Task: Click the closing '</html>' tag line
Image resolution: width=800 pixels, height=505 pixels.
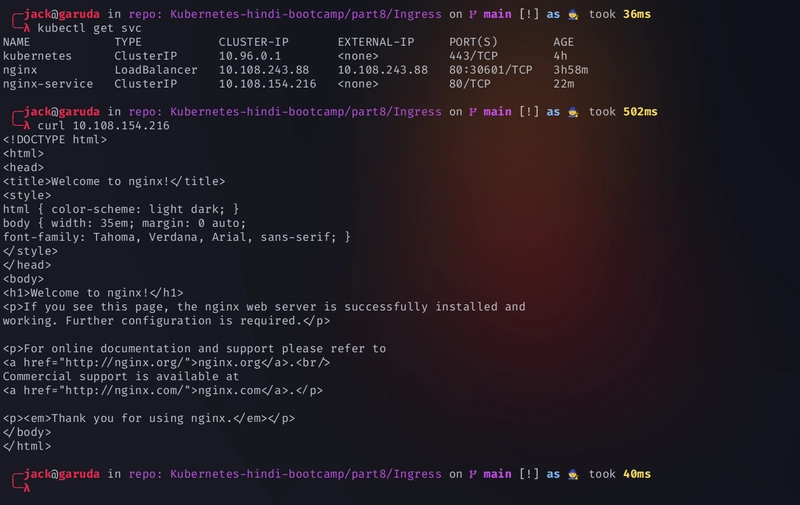Action: click(27, 446)
